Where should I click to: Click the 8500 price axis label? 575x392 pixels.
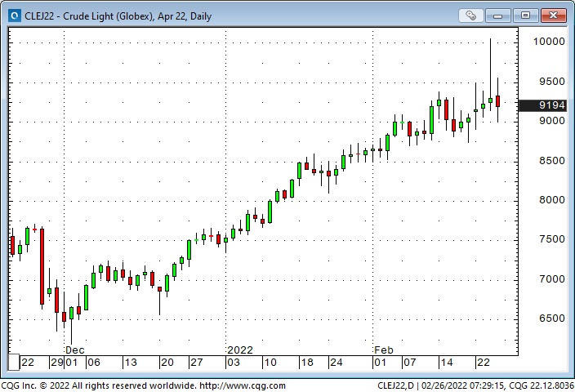tap(552, 161)
